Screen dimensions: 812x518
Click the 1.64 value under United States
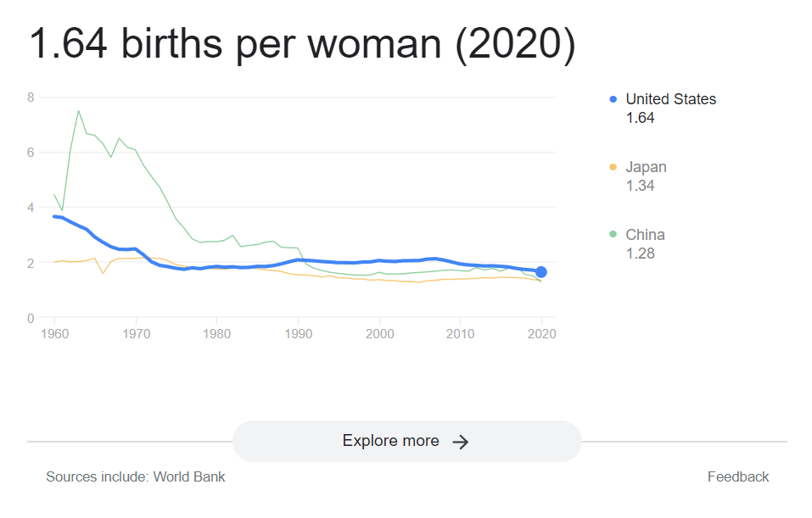point(640,118)
